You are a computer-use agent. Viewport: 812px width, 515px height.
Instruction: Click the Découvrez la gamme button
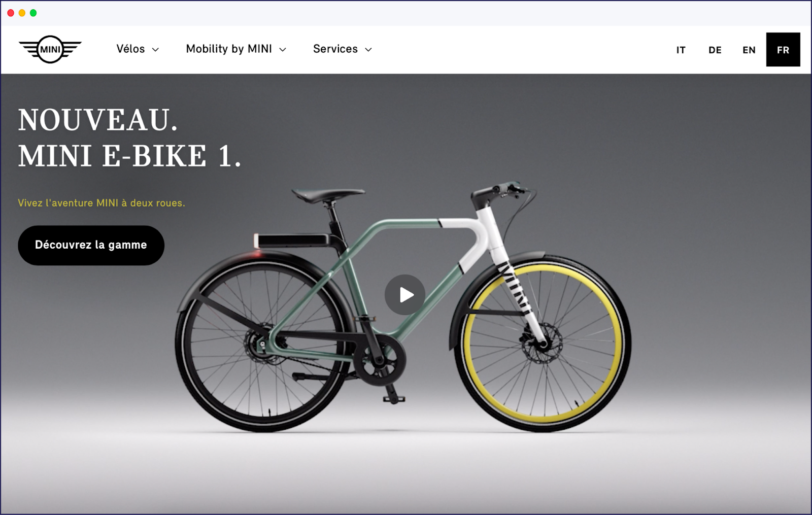pyautogui.click(x=91, y=245)
